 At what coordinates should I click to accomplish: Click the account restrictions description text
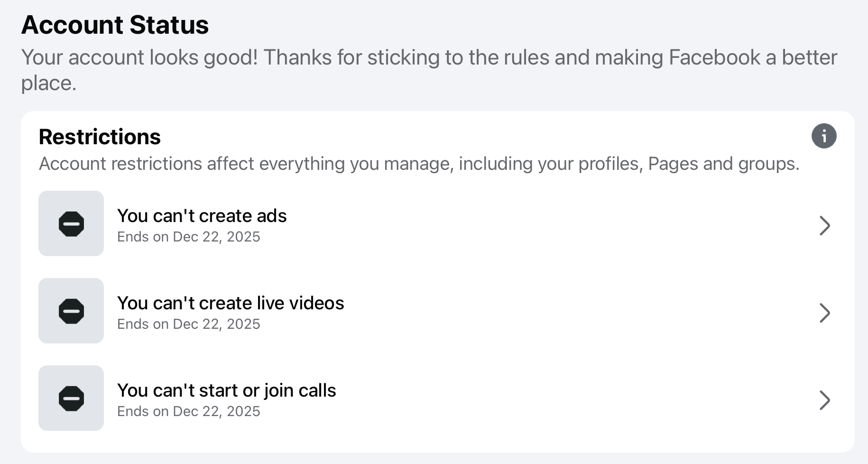click(419, 164)
